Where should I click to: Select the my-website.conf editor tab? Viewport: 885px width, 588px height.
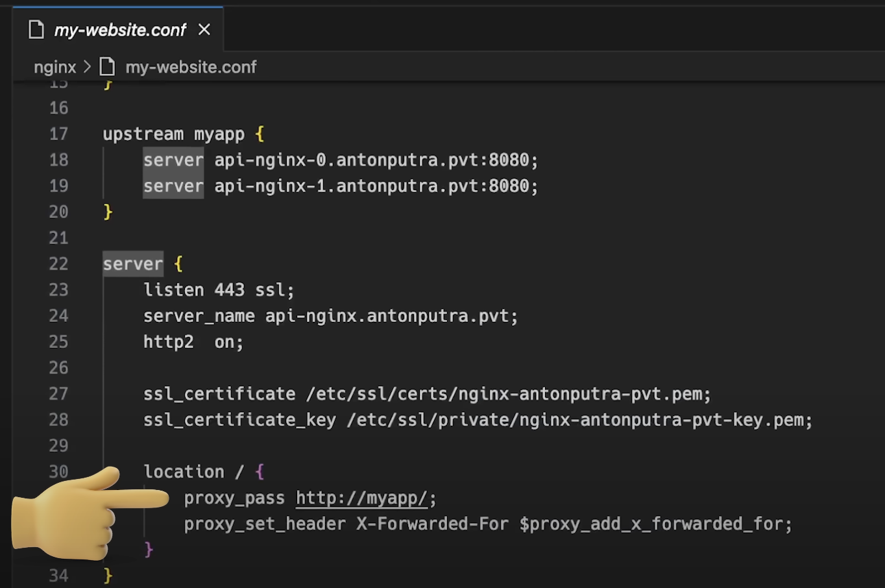coord(119,30)
